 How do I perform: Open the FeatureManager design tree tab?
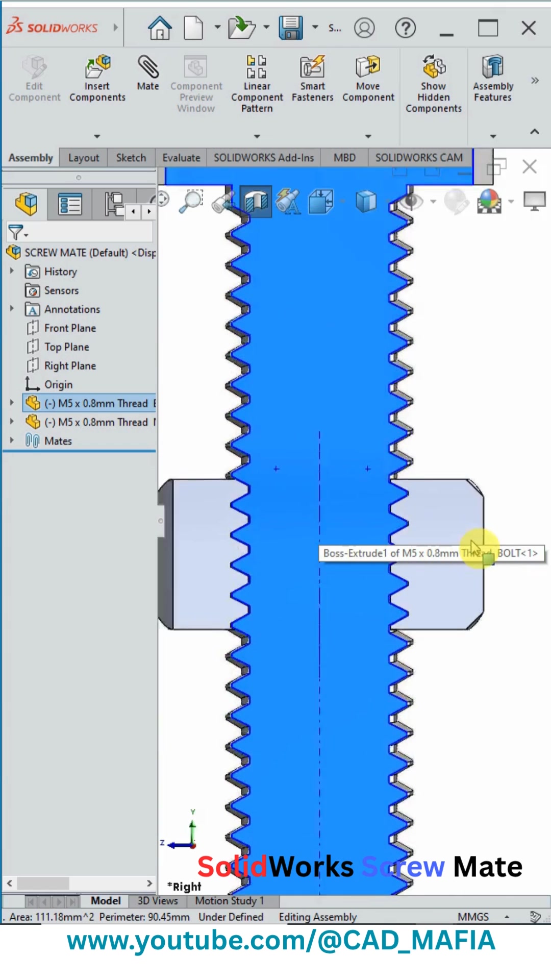[26, 204]
